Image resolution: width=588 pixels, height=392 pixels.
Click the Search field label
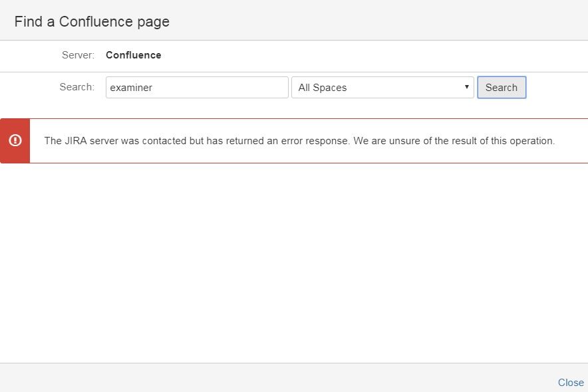click(x=76, y=87)
